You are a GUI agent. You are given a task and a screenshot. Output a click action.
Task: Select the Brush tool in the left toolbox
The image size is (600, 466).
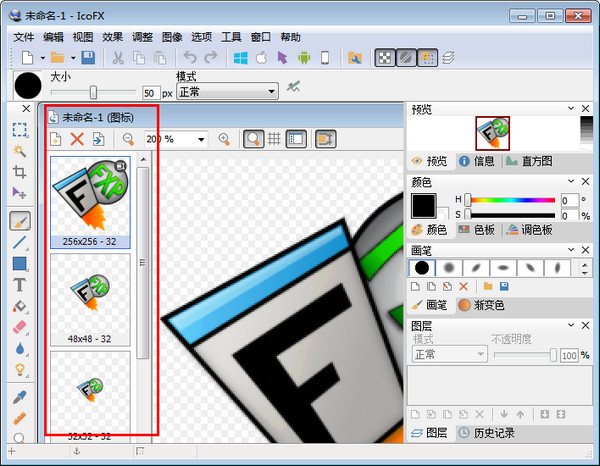pos(20,221)
